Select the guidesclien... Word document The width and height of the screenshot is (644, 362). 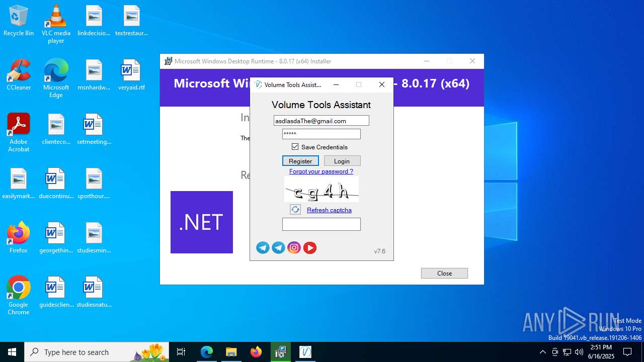56,292
